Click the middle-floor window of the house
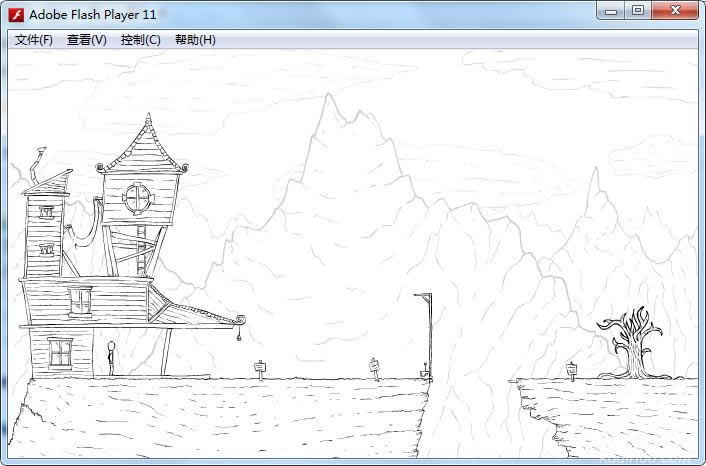This screenshot has width=706, height=466. click(x=80, y=300)
